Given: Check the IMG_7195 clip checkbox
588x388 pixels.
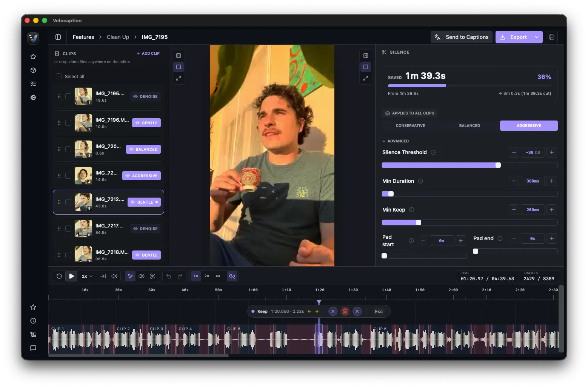Looking at the screenshot, I should (x=68, y=96).
